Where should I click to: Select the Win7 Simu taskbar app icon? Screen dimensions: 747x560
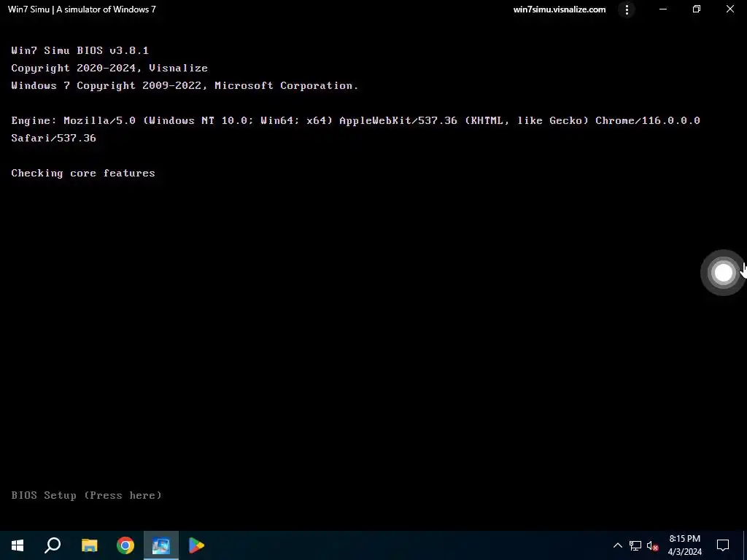coord(161,545)
